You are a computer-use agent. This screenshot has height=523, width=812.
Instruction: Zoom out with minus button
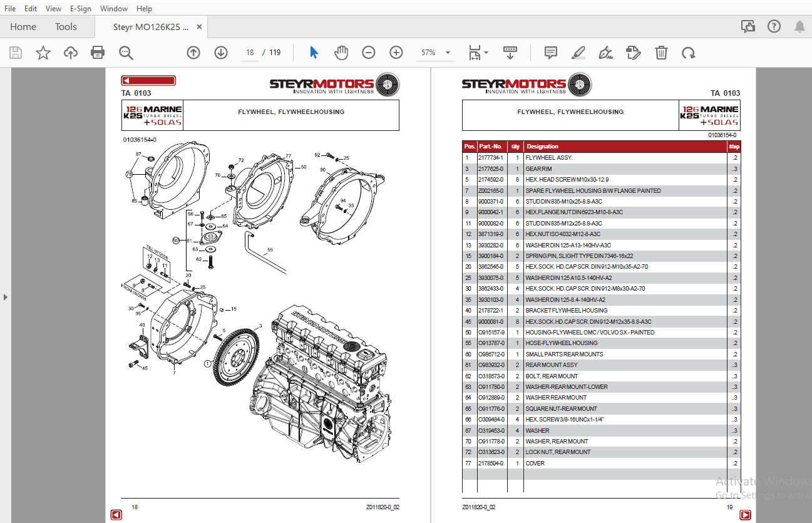coord(369,53)
